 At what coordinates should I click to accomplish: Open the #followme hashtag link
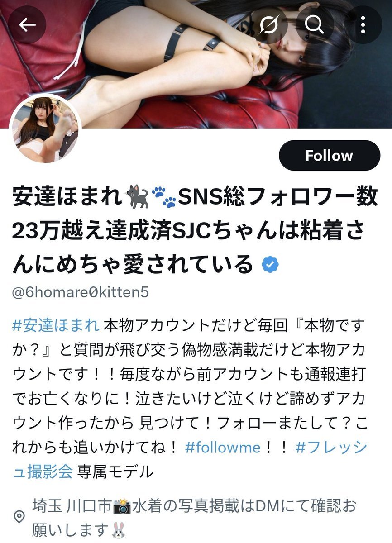point(223,448)
